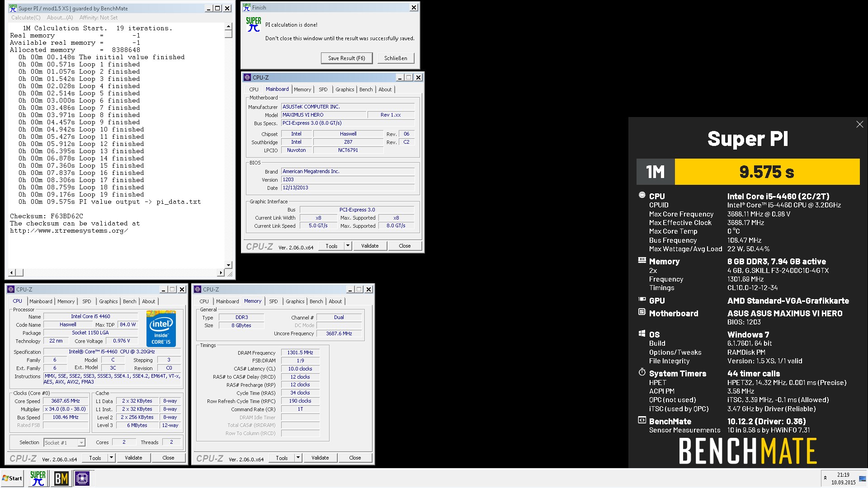This screenshot has width=868, height=488.
Task: Click the OS Windows icon in BenchMate panel
Action: pos(642,333)
